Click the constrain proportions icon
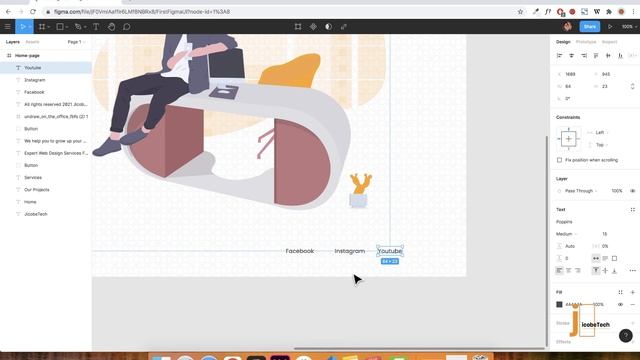 (633, 86)
